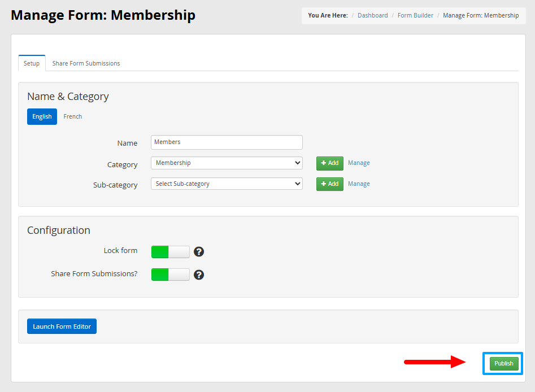Select the Setup tab
This screenshot has width=535, height=392.
tap(32, 63)
